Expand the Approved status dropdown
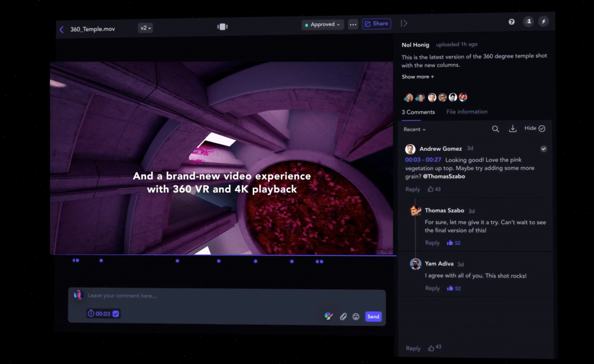594x364 pixels. [x=323, y=24]
